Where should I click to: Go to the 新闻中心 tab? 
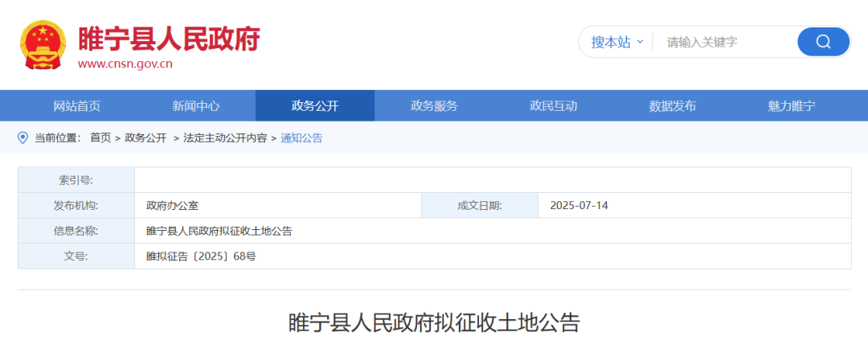pyautogui.click(x=196, y=105)
